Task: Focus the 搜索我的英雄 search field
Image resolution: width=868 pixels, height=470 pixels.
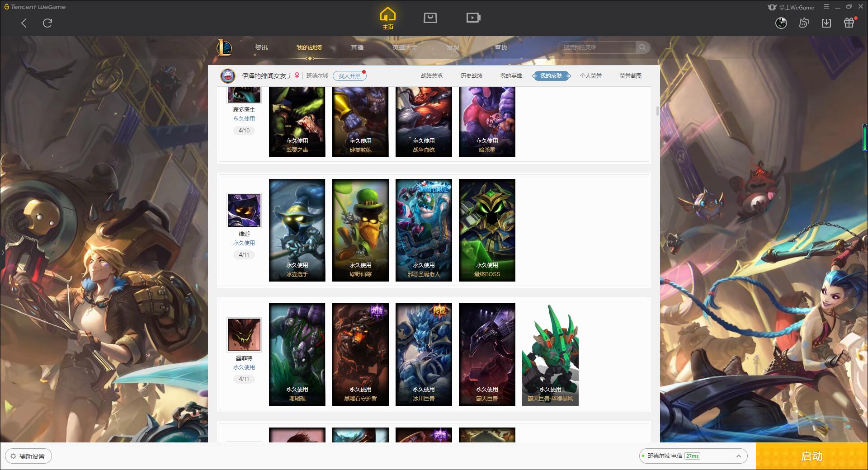Action: coord(598,47)
